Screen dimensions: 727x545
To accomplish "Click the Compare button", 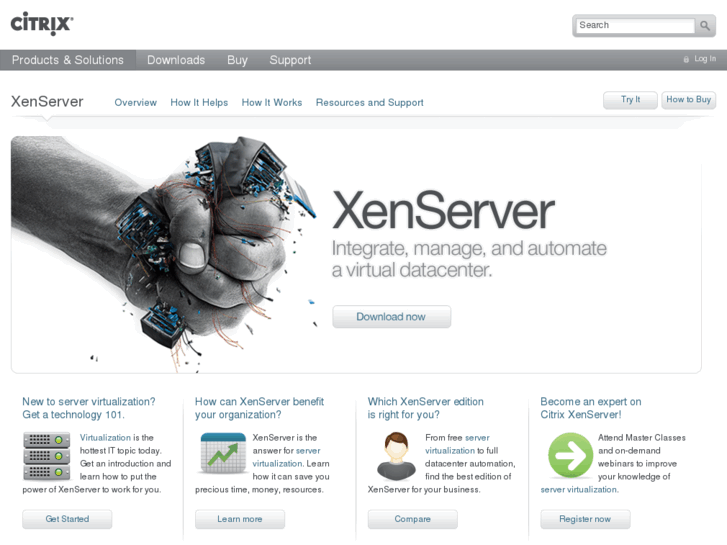I will (413, 519).
